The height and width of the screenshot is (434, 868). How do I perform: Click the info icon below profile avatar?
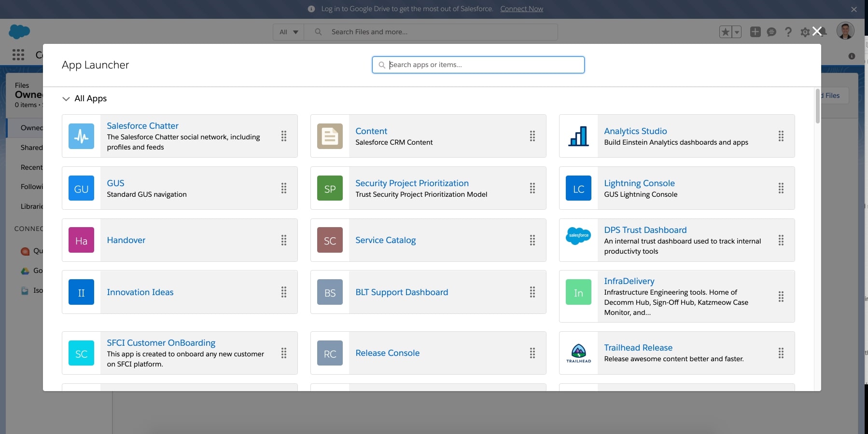click(x=852, y=56)
